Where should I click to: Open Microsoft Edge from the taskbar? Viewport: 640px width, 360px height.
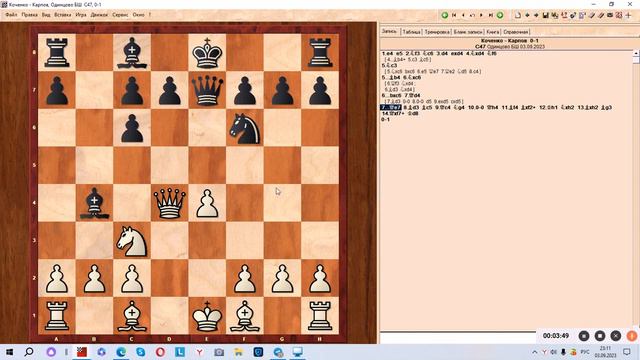tap(121, 352)
